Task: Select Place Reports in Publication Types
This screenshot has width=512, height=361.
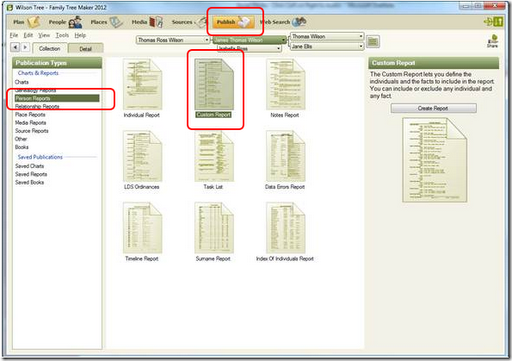Action: point(30,115)
